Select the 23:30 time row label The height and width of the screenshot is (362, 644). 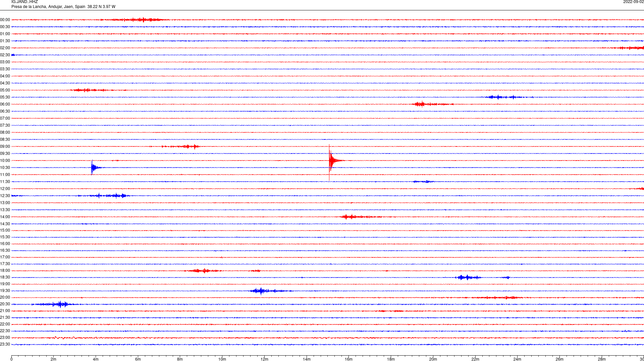click(5, 344)
